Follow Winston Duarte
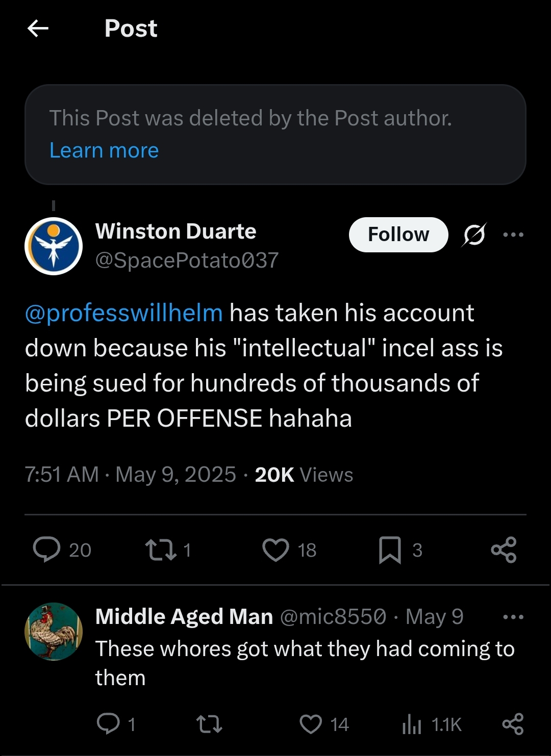Image resolution: width=551 pixels, height=756 pixels. [x=398, y=234]
